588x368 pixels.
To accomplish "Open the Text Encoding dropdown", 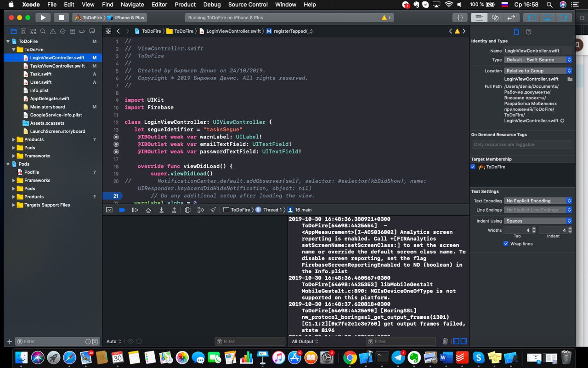I will [x=538, y=201].
